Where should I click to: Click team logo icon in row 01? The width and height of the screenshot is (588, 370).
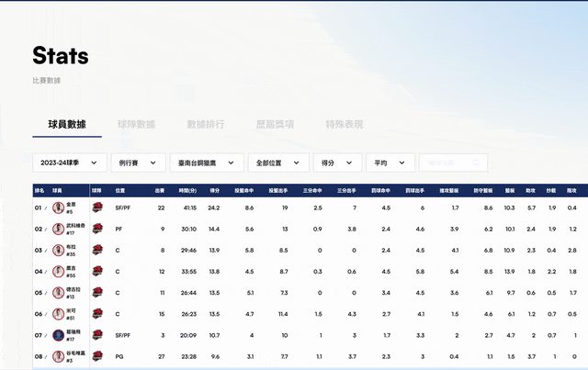coord(97,208)
